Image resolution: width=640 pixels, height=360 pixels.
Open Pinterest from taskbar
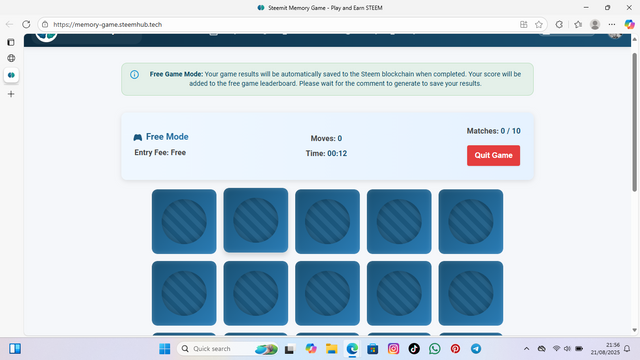[x=455, y=349]
